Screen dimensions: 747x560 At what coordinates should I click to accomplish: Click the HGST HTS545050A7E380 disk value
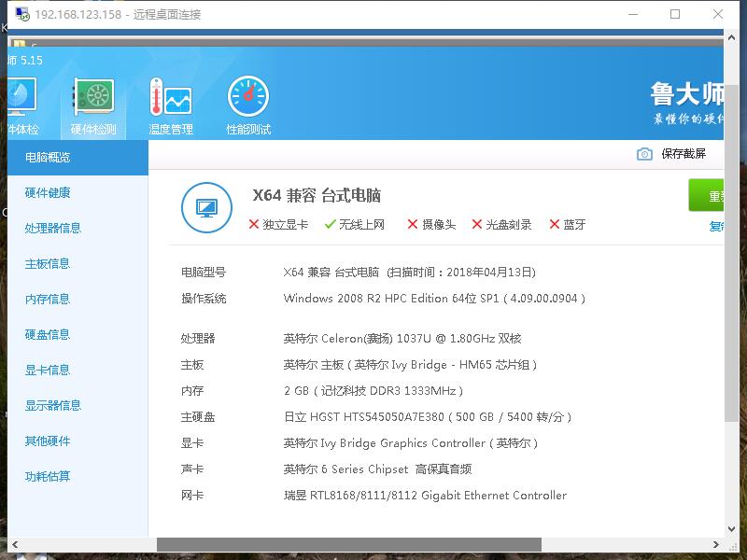click(x=428, y=417)
